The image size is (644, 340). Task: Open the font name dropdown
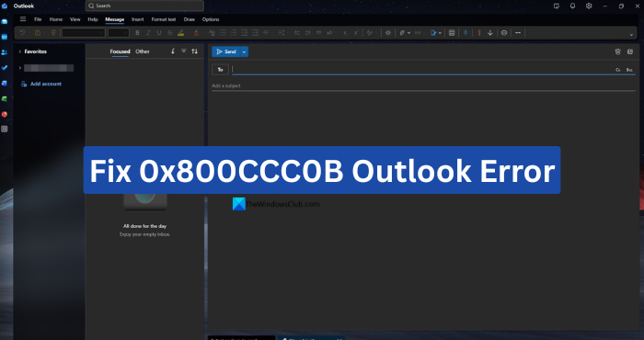tap(84, 33)
